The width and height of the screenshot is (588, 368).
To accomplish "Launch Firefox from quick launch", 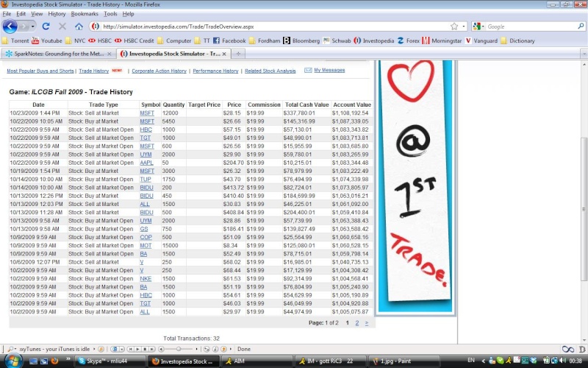I will [x=54, y=361].
